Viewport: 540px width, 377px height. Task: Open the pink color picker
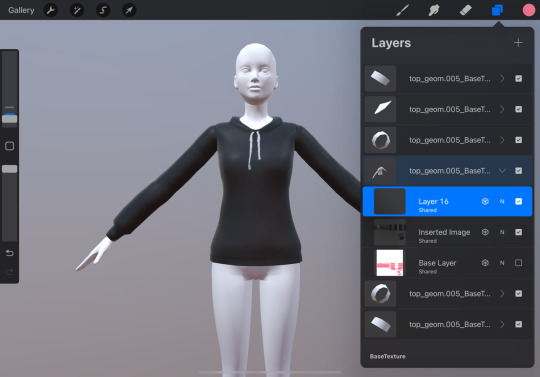(x=529, y=10)
